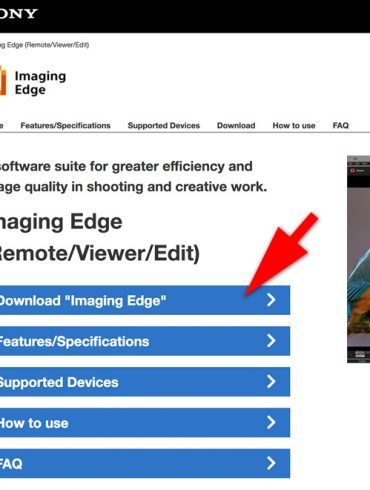This screenshot has width=370, height=490.
Task: Click the kingfisher screenshot thumbnail
Action: [x=358, y=259]
